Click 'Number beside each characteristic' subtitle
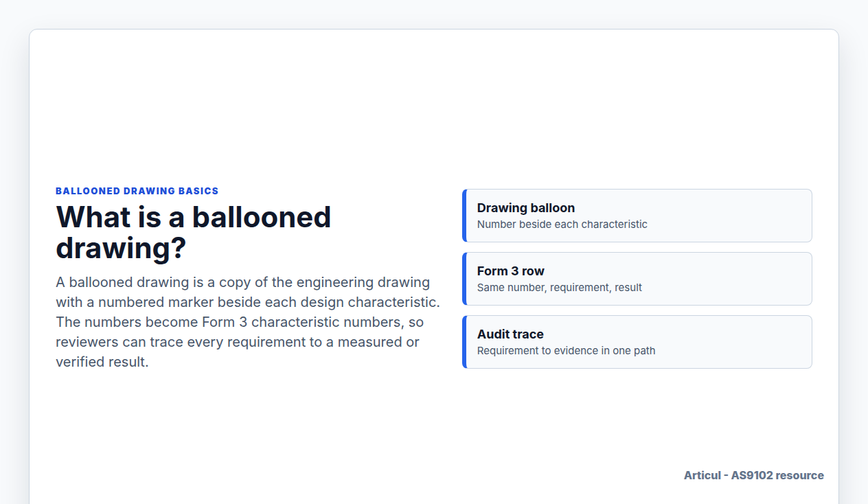Screen dimensions: 868x504 click(562, 225)
